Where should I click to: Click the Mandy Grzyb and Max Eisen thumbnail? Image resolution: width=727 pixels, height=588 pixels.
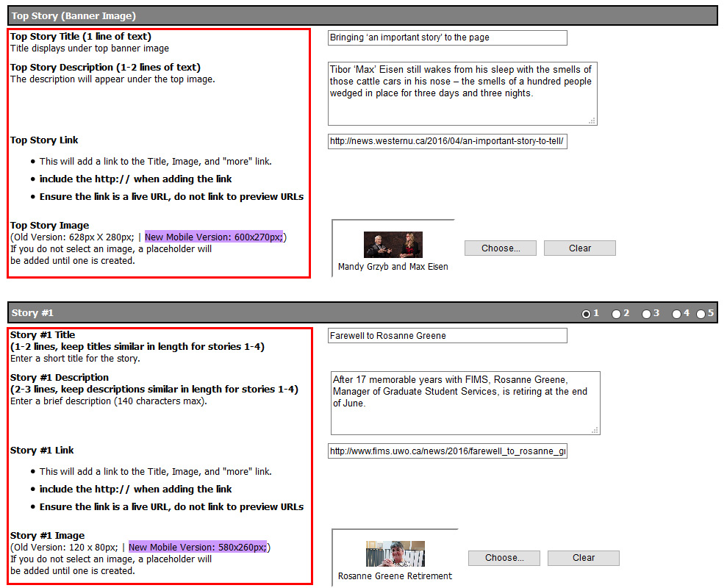pos(393,245)
